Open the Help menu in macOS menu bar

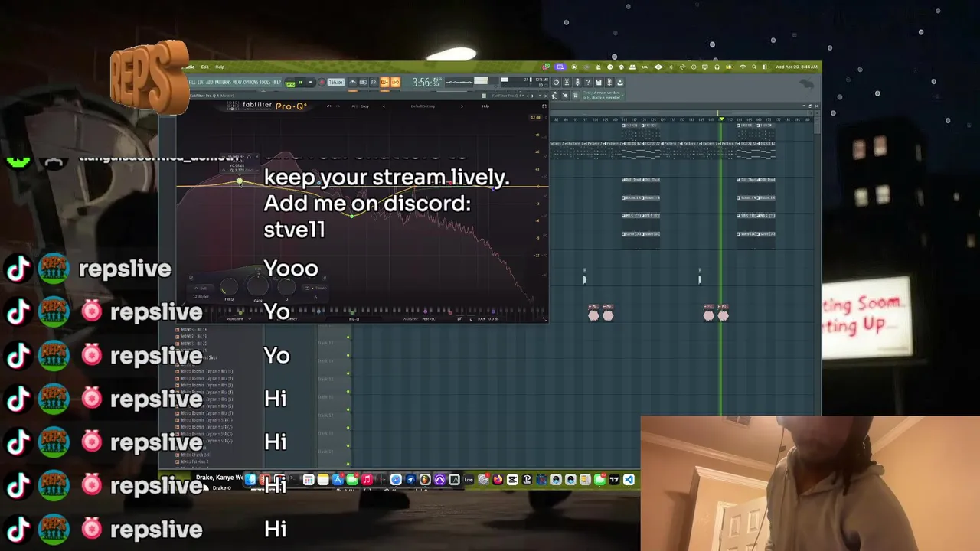click(220, 67)
